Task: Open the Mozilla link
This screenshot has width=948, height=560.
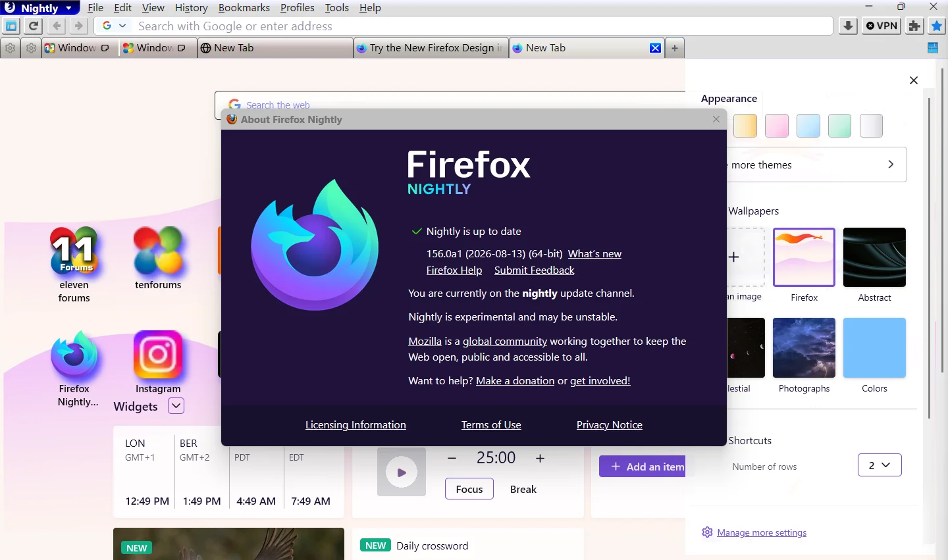Action: click(x=425, y=342)
